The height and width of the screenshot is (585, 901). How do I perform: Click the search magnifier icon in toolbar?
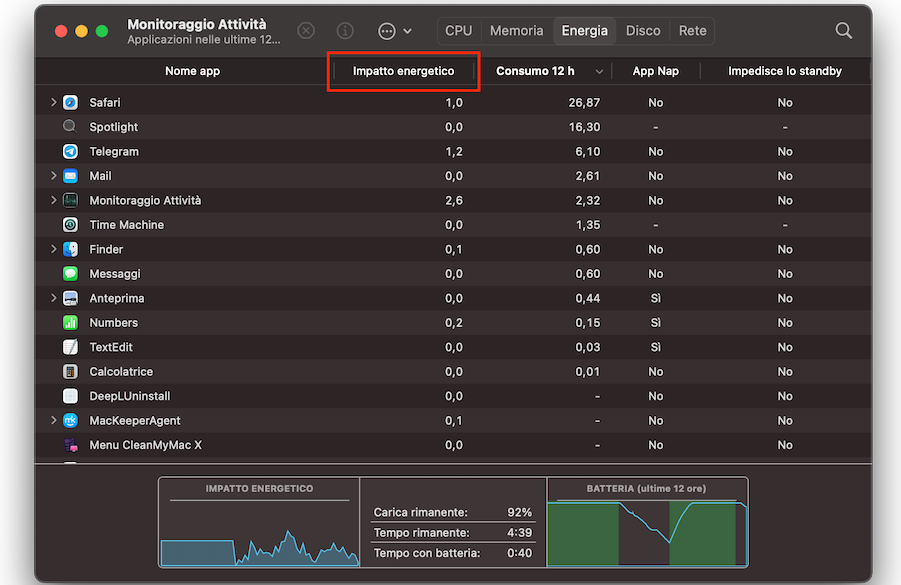[x=843, y=31]
